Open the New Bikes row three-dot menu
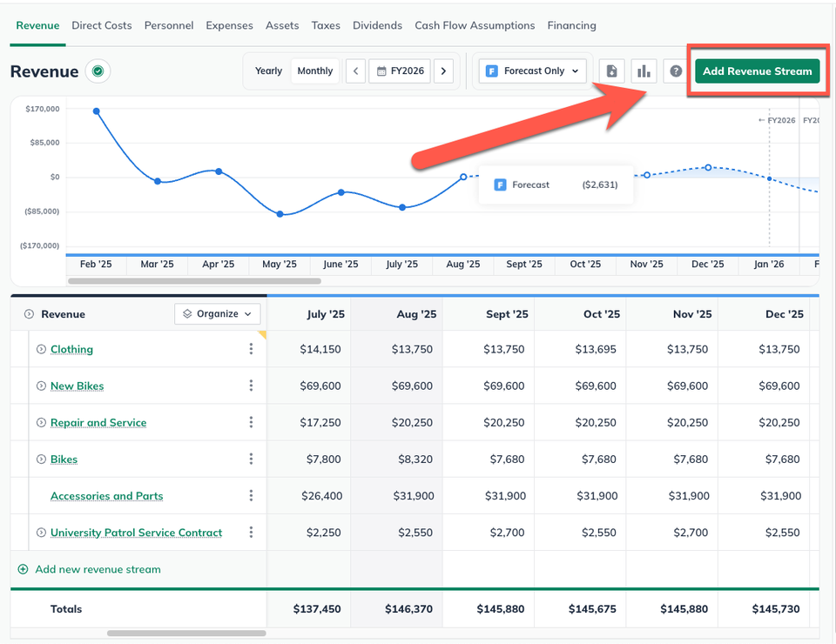 pos(251,386)
